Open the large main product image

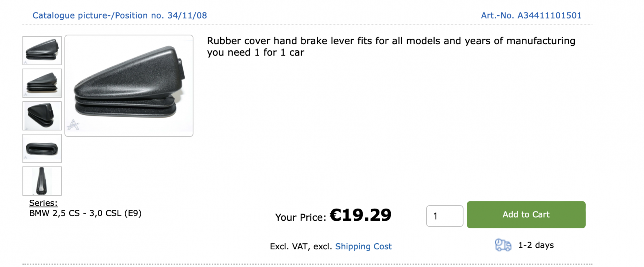[129, 86]
